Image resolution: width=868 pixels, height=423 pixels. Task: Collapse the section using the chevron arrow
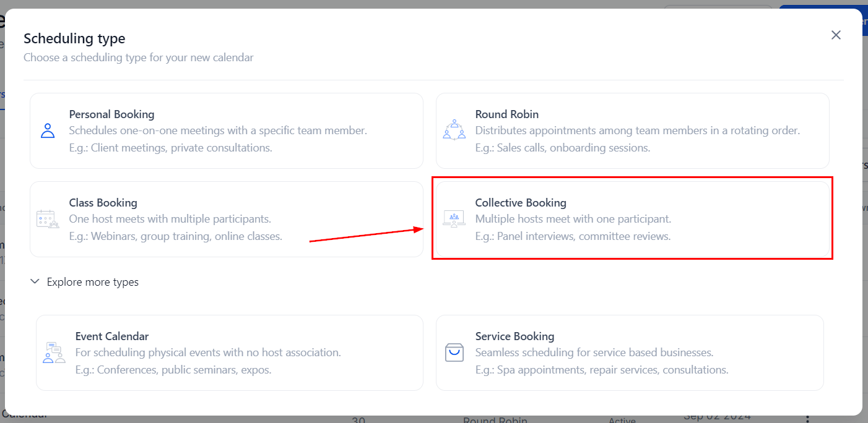35,282
